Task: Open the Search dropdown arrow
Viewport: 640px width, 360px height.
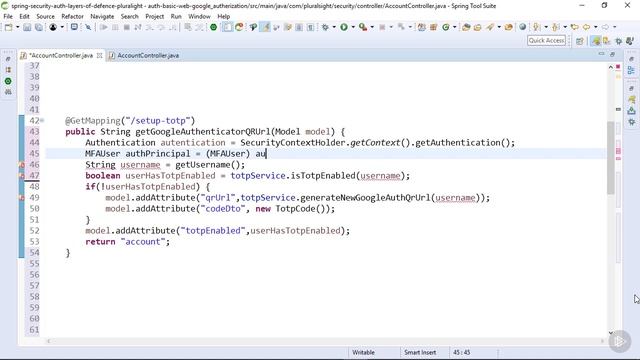Action: click(499, 27)
